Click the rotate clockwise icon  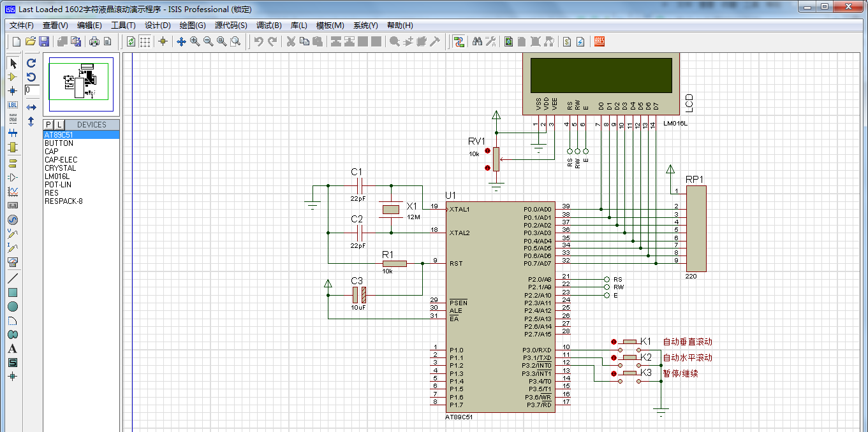(x=31, y=63)
